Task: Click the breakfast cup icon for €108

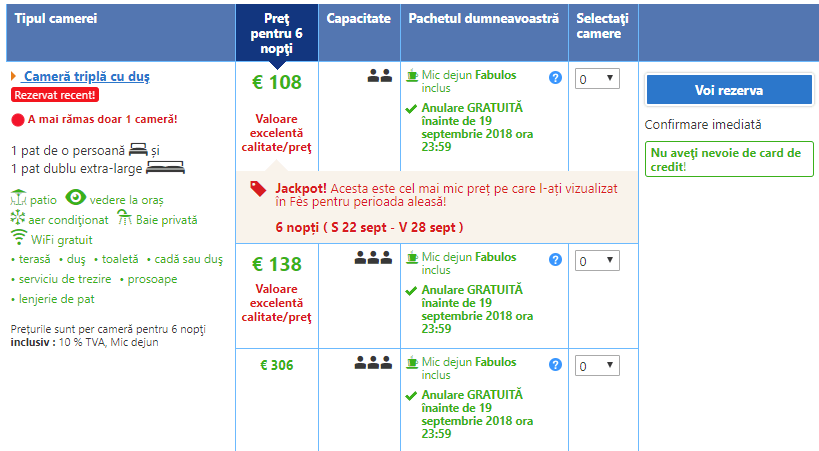Action: click(412, 75)
